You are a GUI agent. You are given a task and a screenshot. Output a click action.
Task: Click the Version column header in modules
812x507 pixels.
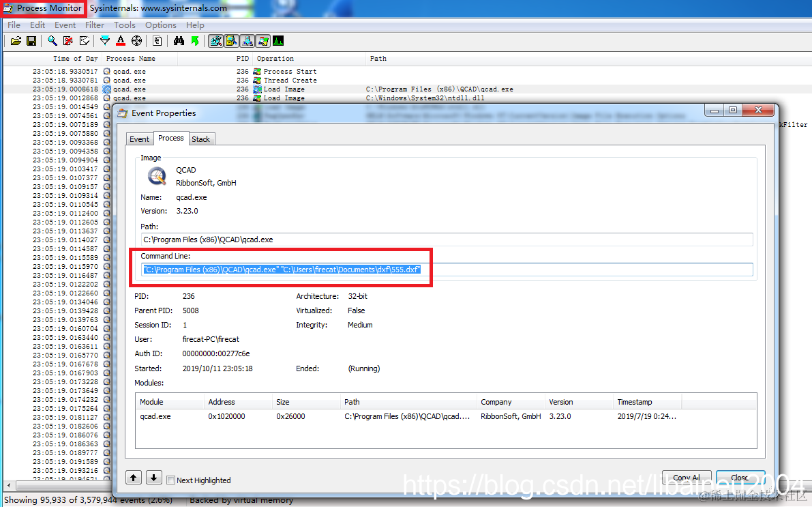(578, 402)
